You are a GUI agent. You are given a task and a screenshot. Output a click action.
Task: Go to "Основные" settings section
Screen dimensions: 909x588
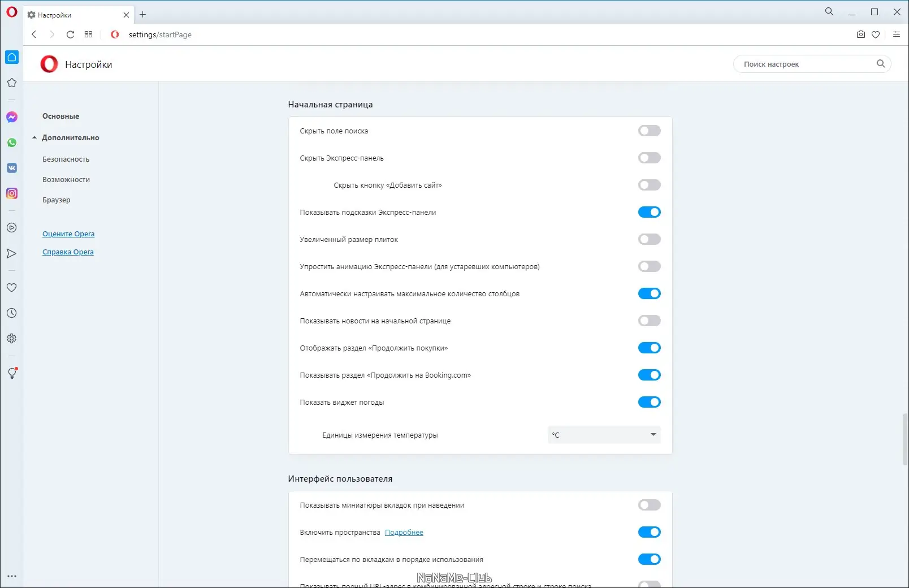pos(60,116)
